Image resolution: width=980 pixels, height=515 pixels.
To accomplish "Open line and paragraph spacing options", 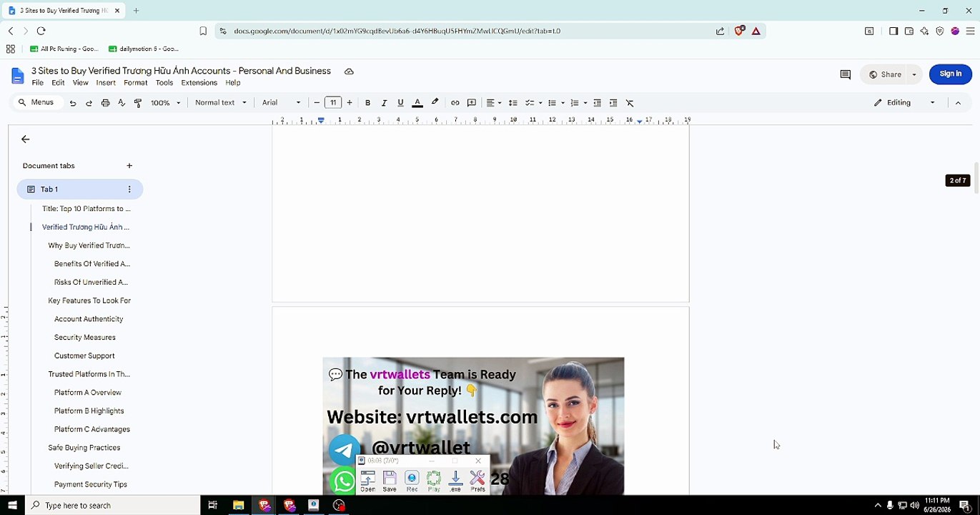I will tap(513, 103).
